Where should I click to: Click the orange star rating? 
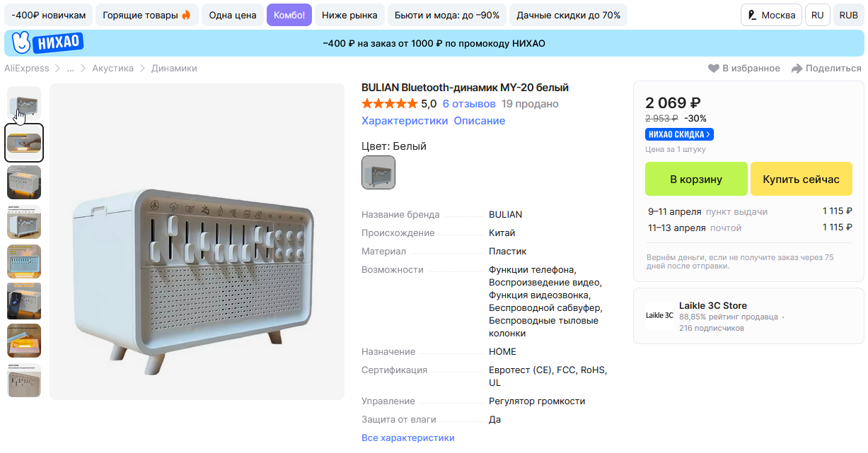point(389,104)
